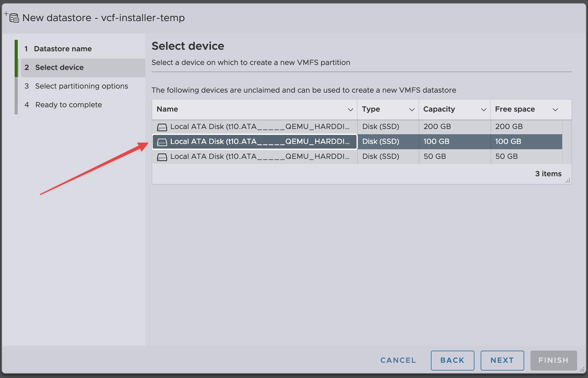The height and width of the screenshot is (378, 588).
Task: Jump to Select partitioning options step
Action: (x=81, y=86)
